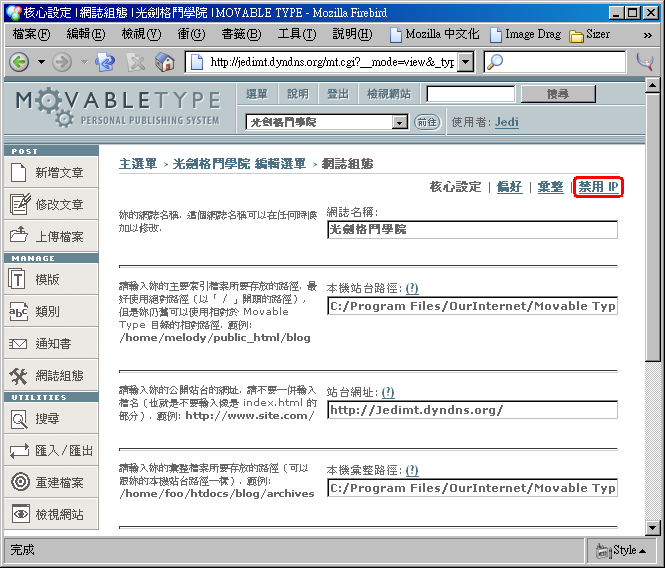Open the blog selector dropdown 光劍格鬥學院
This screenshot has height=568, width=665.
327,122
